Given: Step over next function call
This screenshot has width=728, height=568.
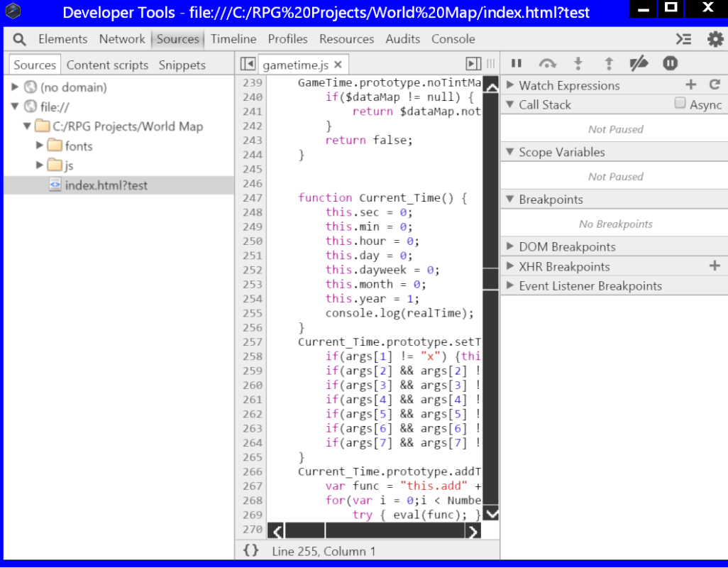Looking at the screenshot, I should pyautogui.click(x=547, y=64).
